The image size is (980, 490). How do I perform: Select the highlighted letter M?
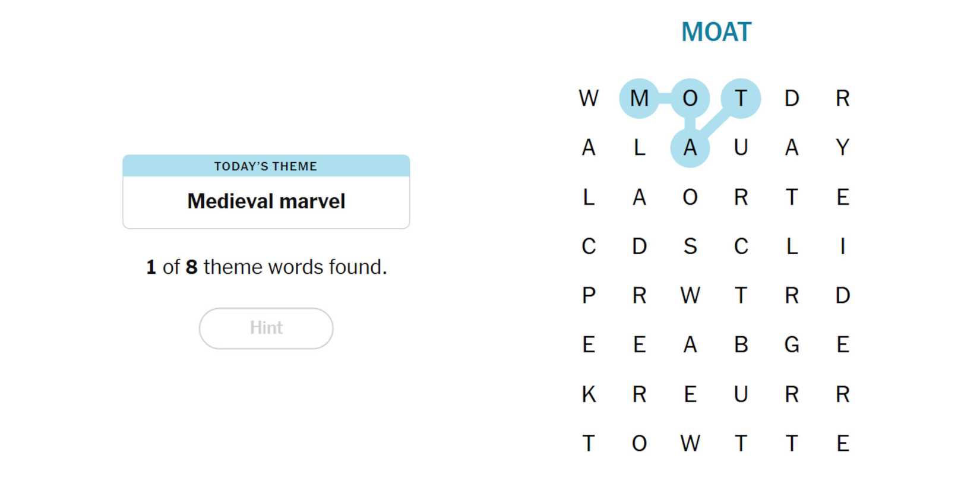tap(639, 98)
